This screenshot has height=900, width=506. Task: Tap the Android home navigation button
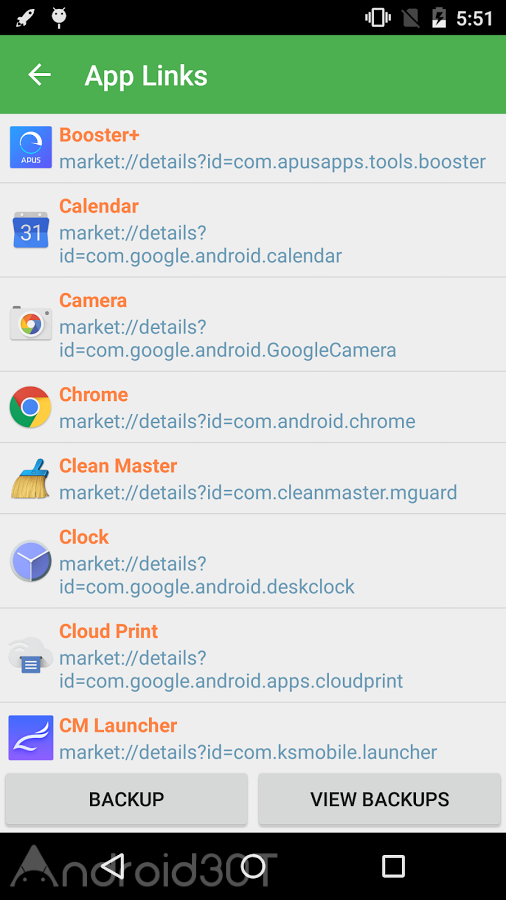point(253,866)
